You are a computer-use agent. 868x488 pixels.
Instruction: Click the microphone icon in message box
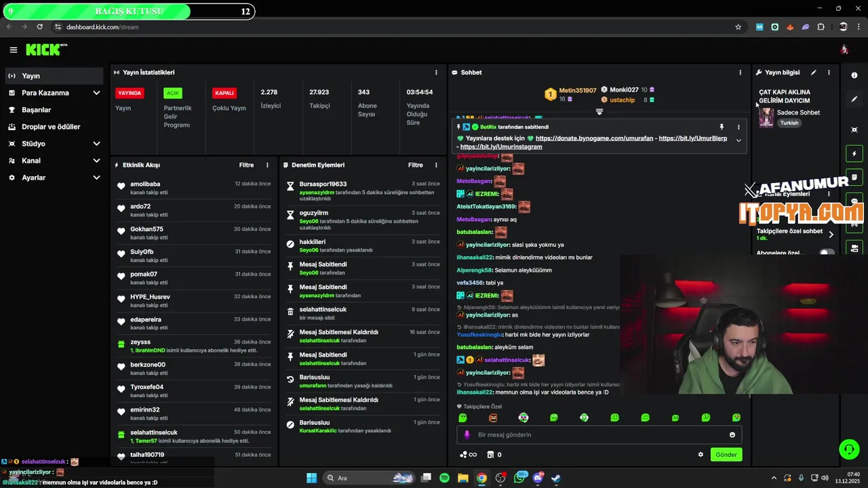[467, 435]
